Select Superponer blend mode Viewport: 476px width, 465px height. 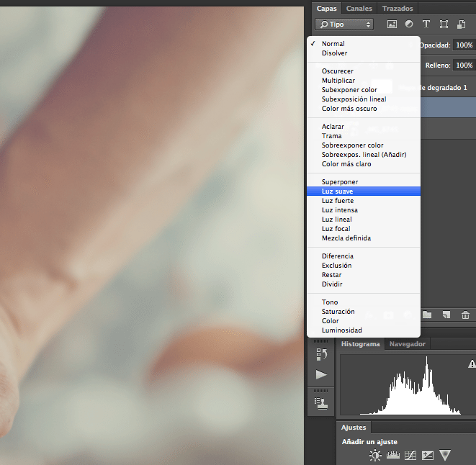click(364, 182)
